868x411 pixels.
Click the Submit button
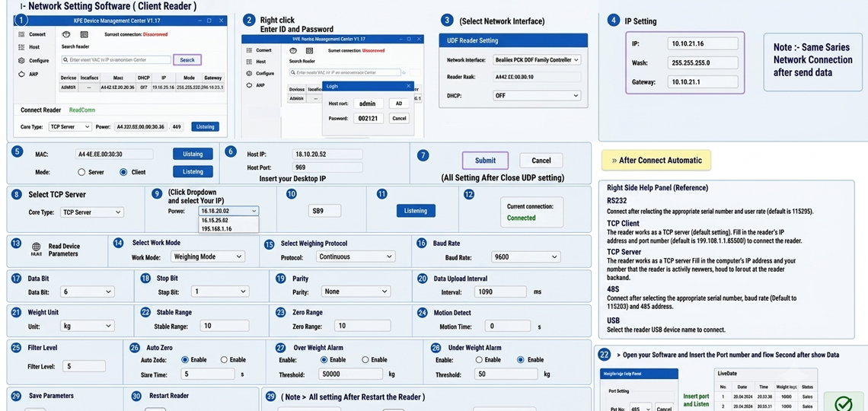(486, 161)
